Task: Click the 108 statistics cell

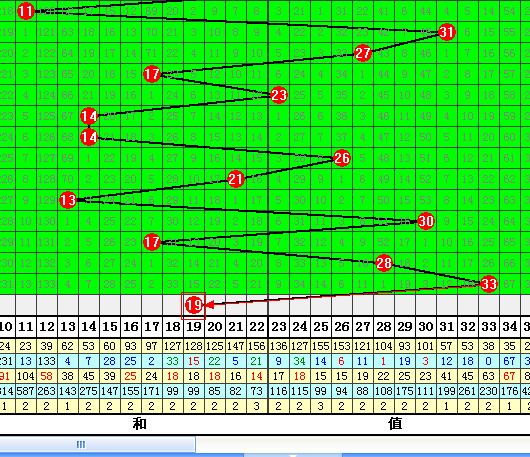Action: click(384, 391)
